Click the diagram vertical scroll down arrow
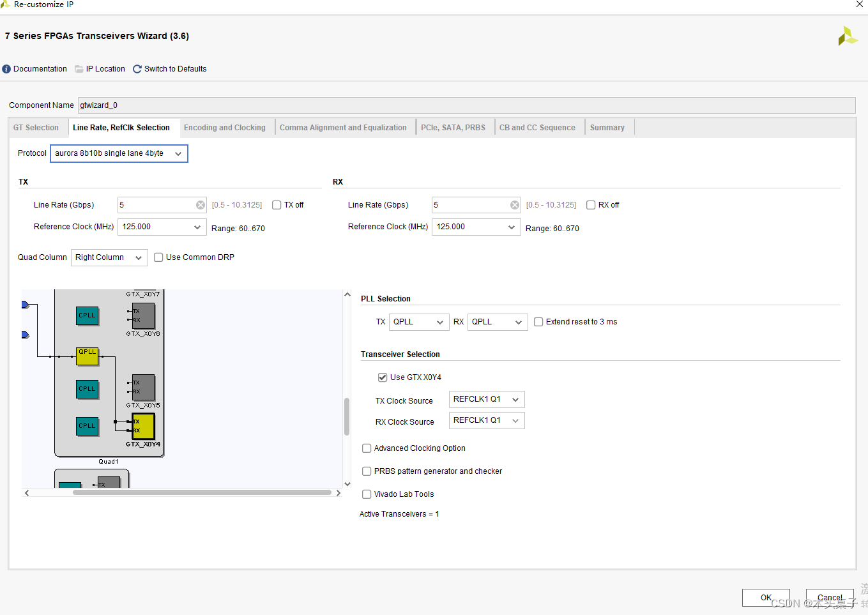868x615 pixels. pyautogui.click(x=347, y=484)
